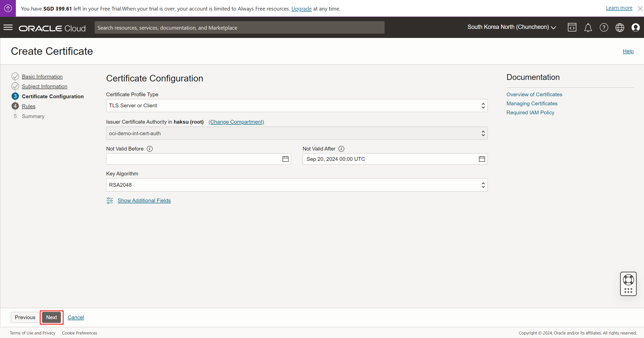Screen dimensions: 644x338
Task: Open calendar picker for Not Valid After
Action: 482,159
